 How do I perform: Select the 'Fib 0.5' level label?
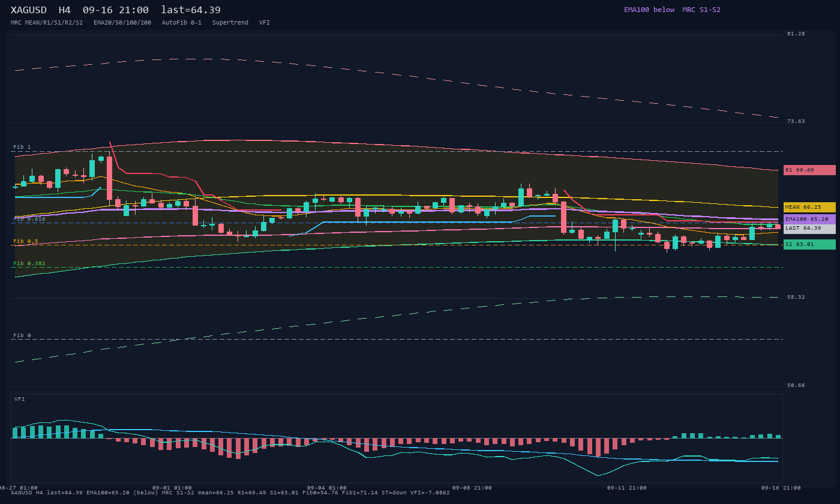26,241
